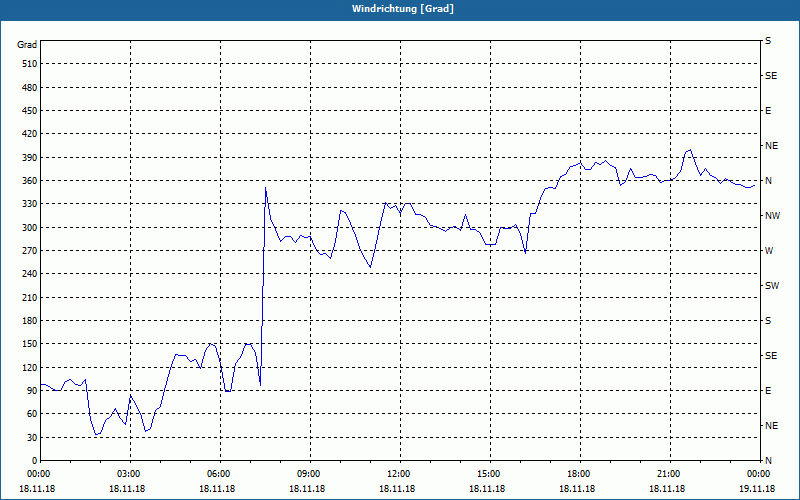Click the 450 y-axis tick label
The width and height of the screenshot is (800, 500).
[x=30, y=111]
